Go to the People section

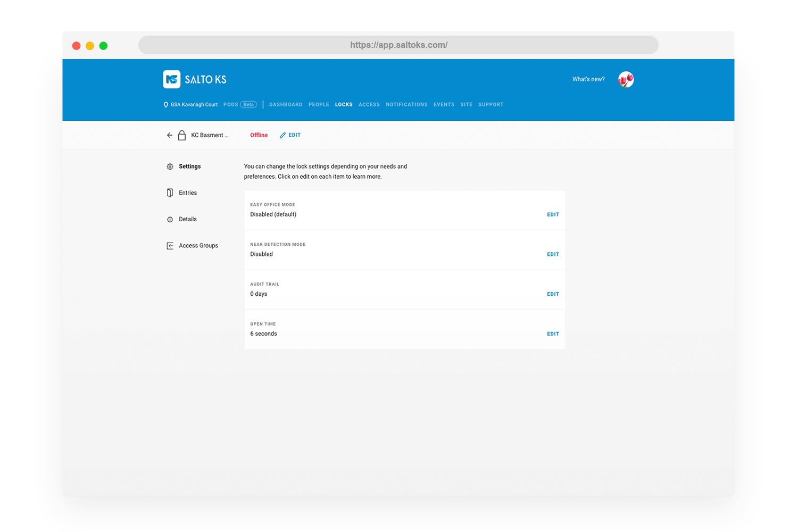[x=319, y=105]
